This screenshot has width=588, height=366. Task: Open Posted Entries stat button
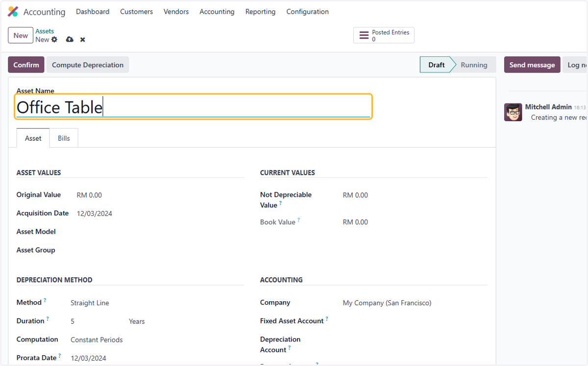[384, 35]
